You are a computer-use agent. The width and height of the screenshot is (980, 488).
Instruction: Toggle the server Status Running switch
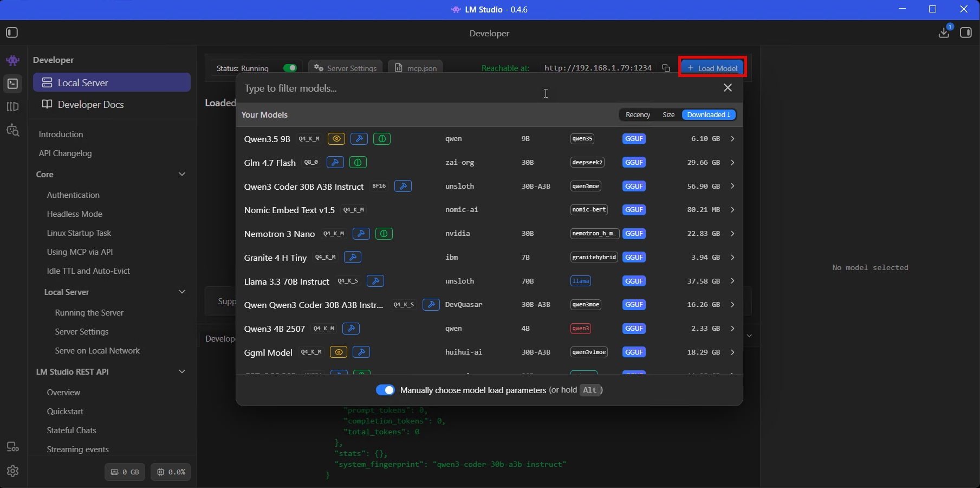coord(290,68)
